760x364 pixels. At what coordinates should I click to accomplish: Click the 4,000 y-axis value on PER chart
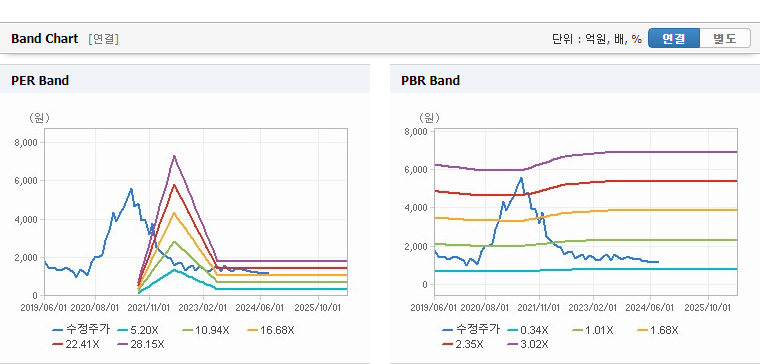point(27,219)
